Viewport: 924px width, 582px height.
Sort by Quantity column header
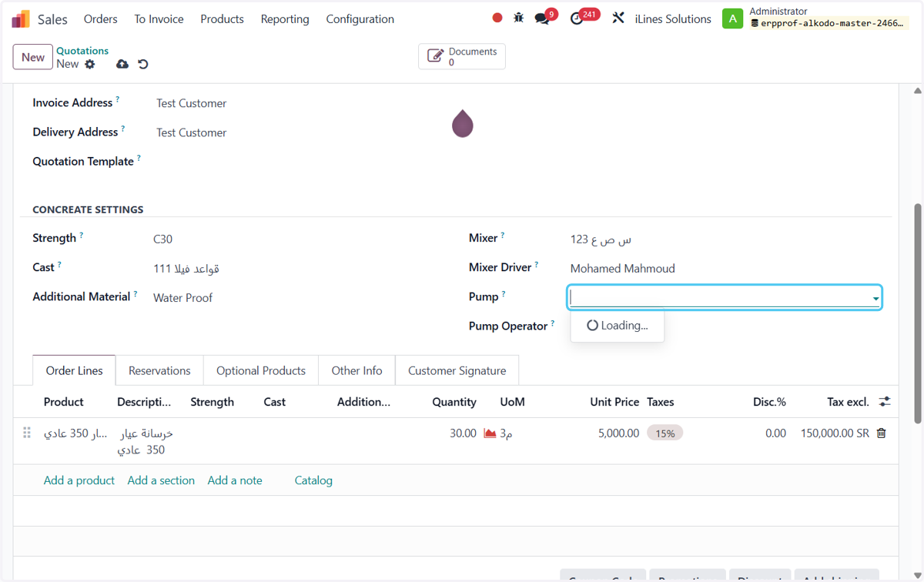(x=454, y=402)
